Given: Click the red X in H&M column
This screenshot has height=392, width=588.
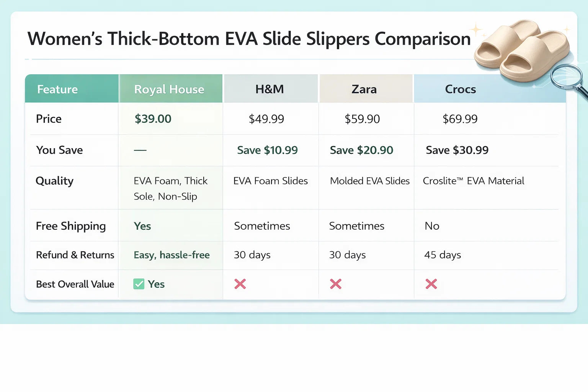Looking at the screenshot, I should 240,284.
